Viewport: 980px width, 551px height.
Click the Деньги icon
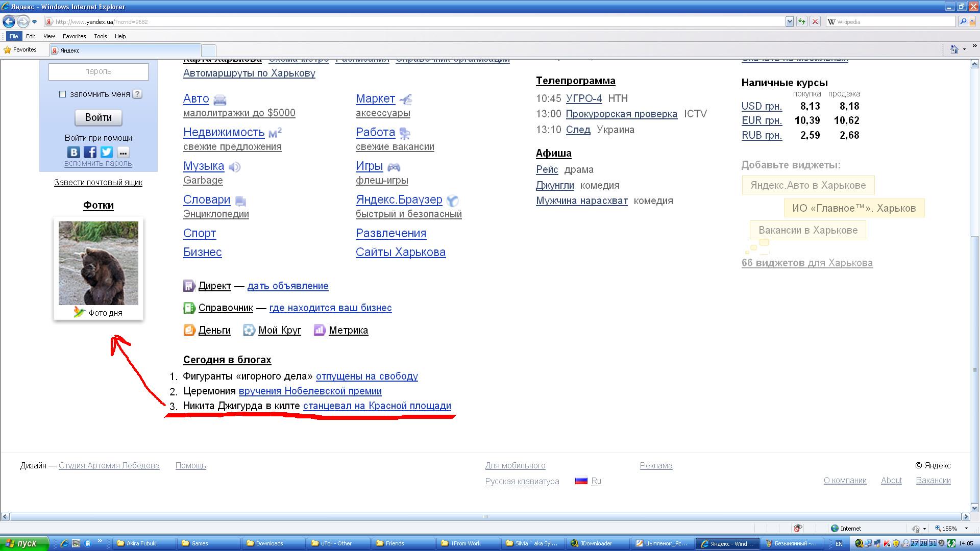189,330
